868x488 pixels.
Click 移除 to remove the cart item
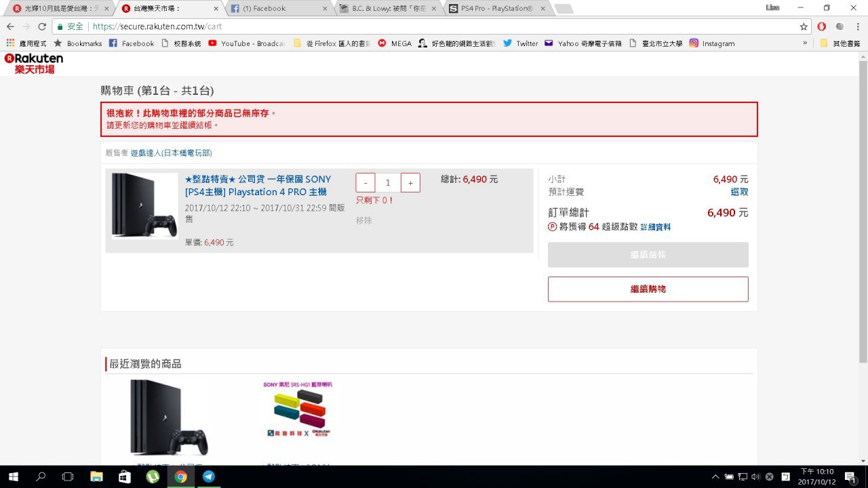(x=364, y=220)
